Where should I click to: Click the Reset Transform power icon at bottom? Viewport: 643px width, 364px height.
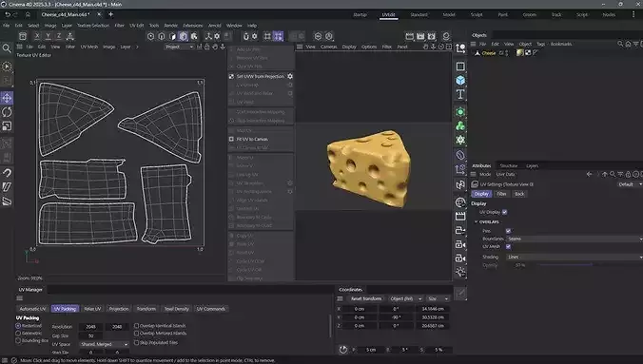tap(343, 350)
